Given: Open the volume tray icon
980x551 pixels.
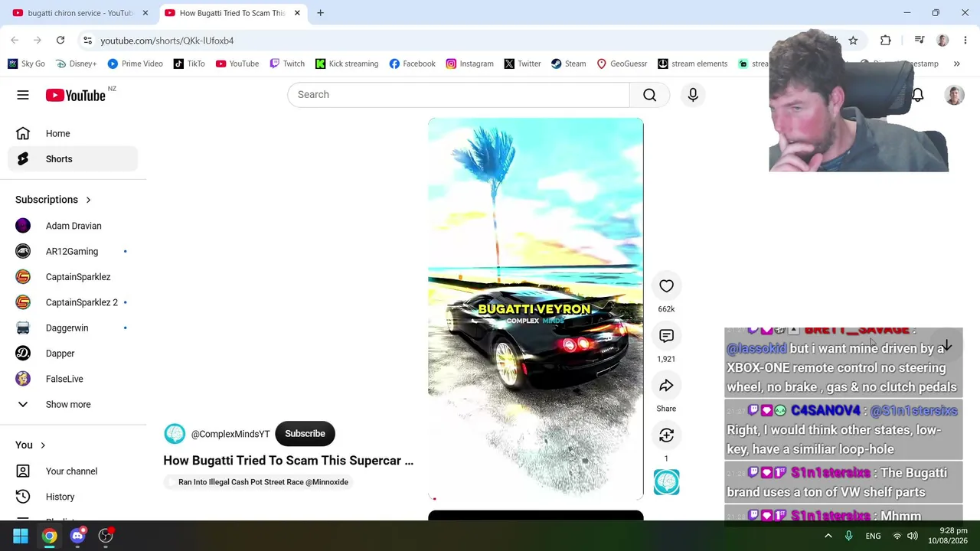Looking at the screenshot, I should (x=913, y=536).
